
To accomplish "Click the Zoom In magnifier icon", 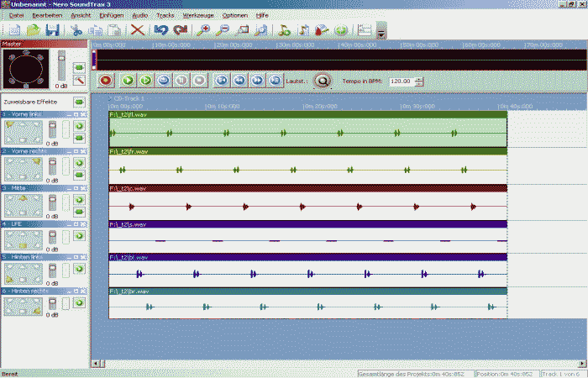I will [205, 31].
